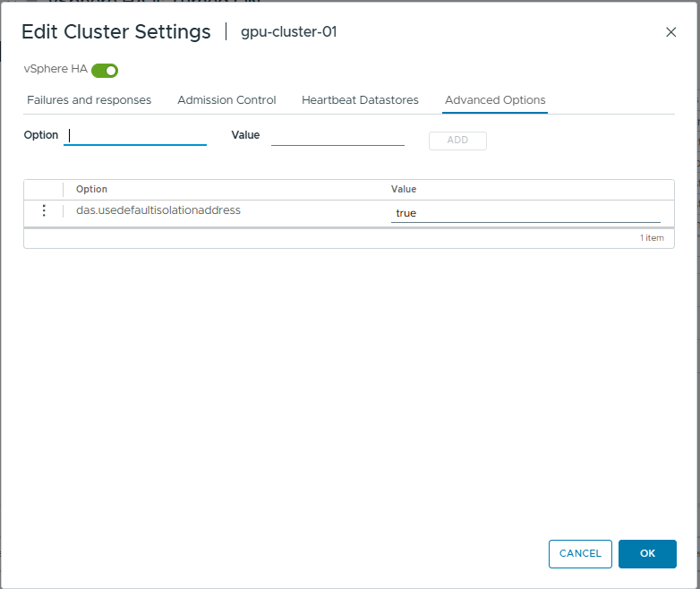The width and height of the screenshot is (700, 589).
Task: Cancel the cluster settings changes
Action: 580,554
